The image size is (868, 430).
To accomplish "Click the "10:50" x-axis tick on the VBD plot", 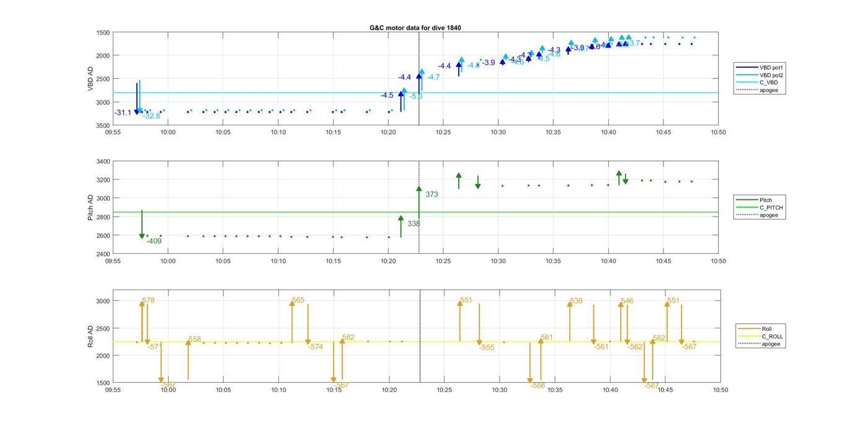I will coord(719,132).
